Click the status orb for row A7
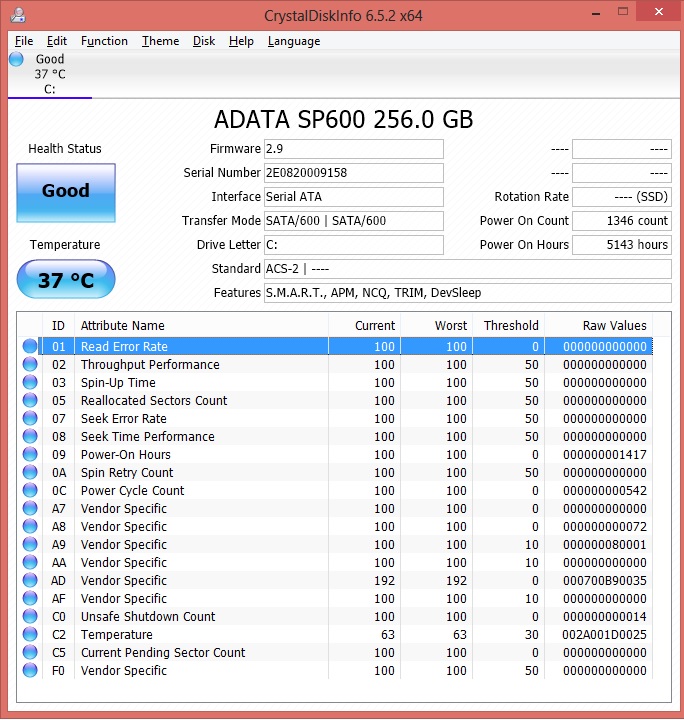The height and width of the screenshot is (720, 684). [30, 508]
